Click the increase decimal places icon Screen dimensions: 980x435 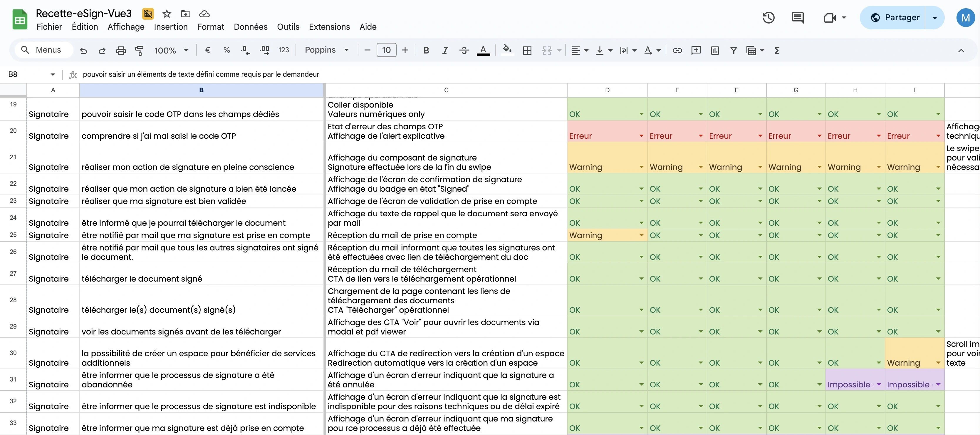[264, 50]
